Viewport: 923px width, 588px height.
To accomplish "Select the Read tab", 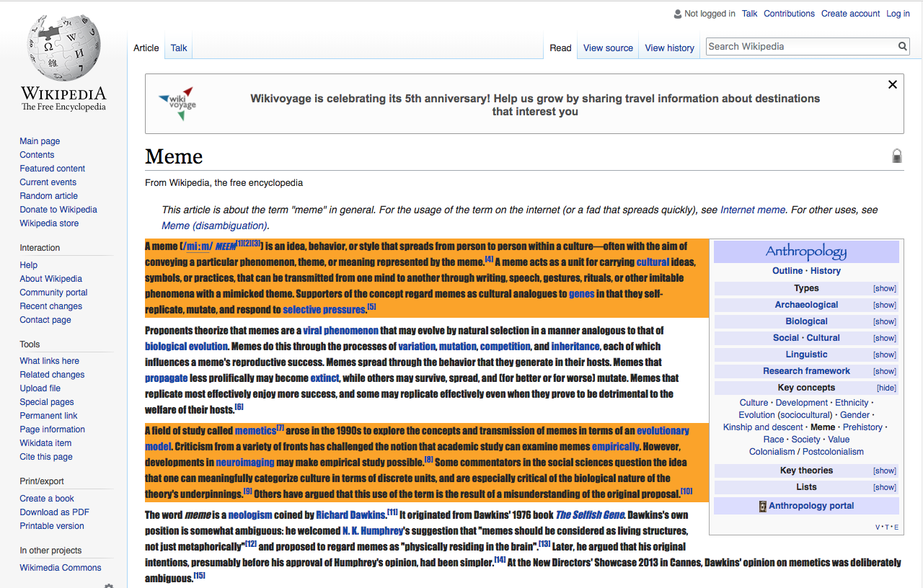I will (560, 48).
